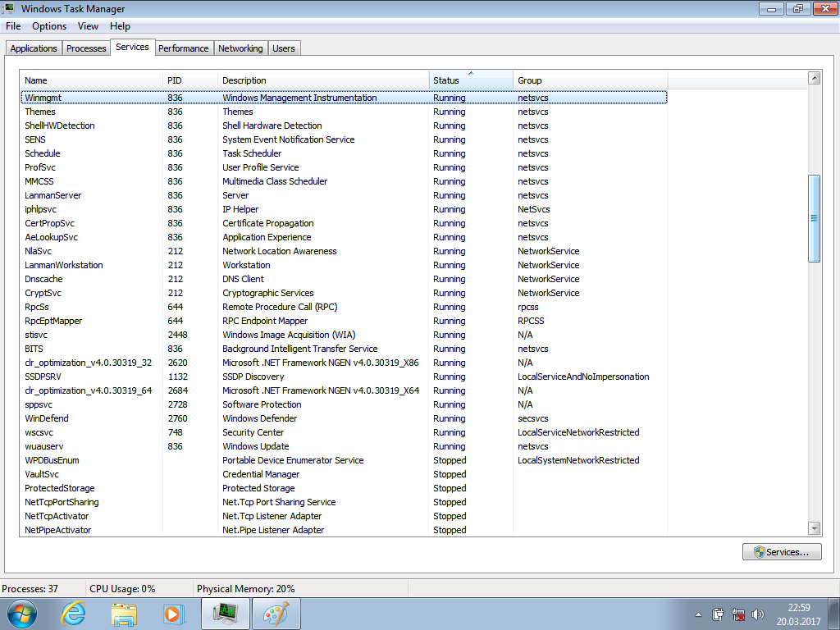Viewport: 840px width, 630px height.
Task: Switch to the Applications tab
Action: (x=33, y=48)
